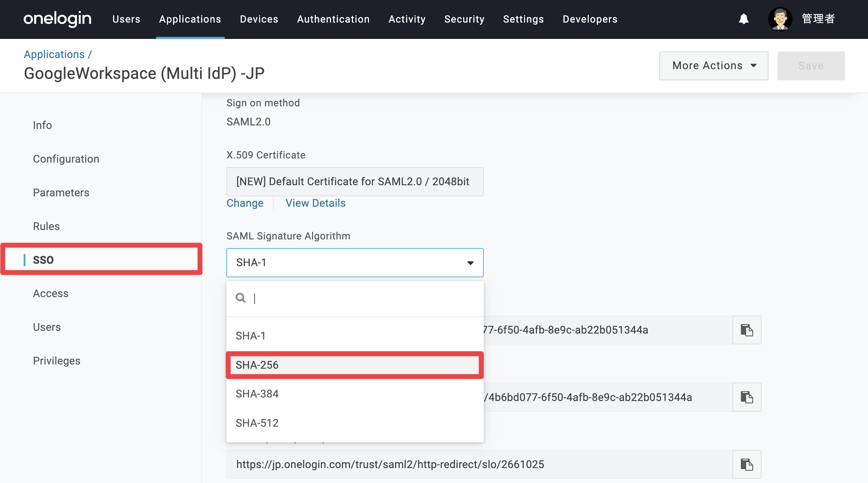
Task: Click the X.509 Certificate label
Action: click(x=266, y=155)
